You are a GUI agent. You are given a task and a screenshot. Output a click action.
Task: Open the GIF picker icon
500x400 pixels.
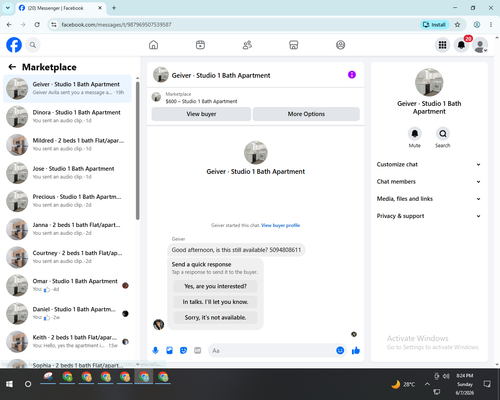[x=198, y=350]
